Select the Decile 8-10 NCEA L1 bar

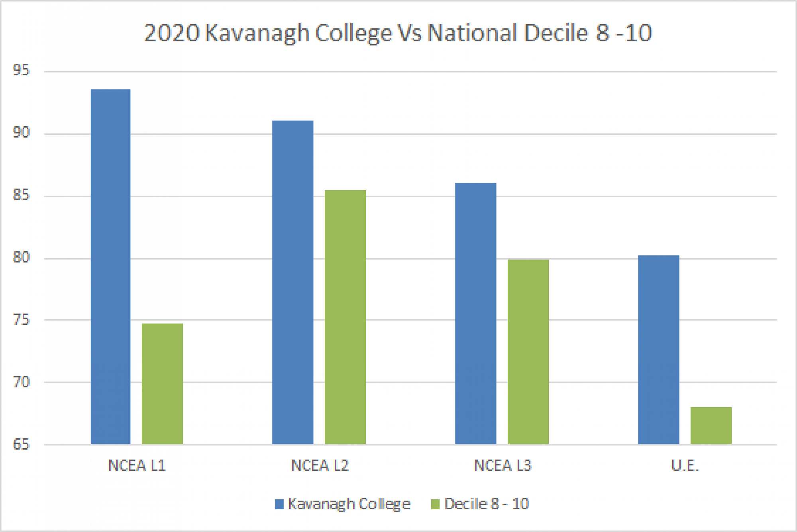click(x=162, y=383)
